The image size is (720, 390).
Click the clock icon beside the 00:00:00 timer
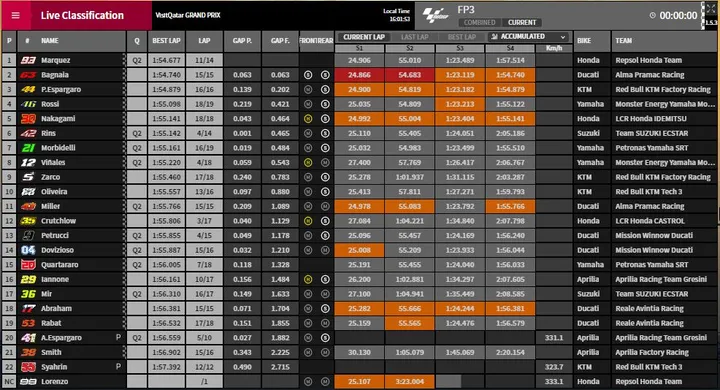tap(652, 16)
